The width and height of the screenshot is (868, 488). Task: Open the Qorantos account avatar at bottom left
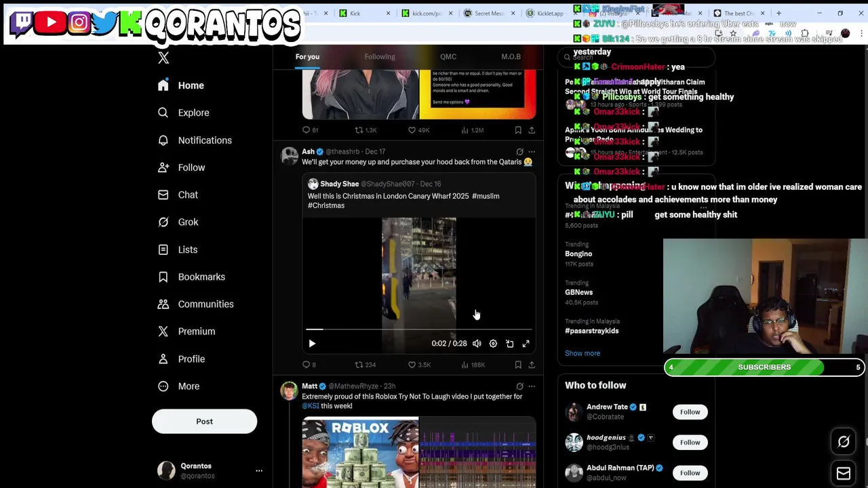tap(166, 470)
